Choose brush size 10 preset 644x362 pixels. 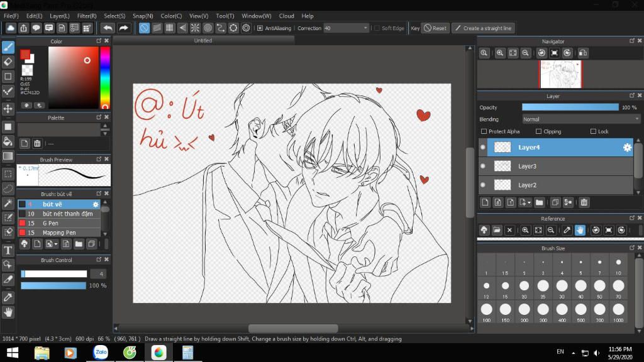618,265
